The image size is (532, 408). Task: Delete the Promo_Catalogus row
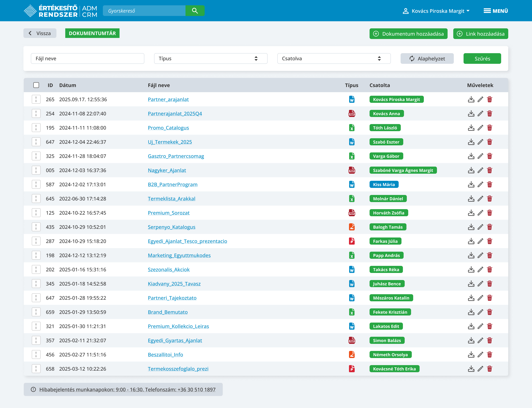(489, 128)
